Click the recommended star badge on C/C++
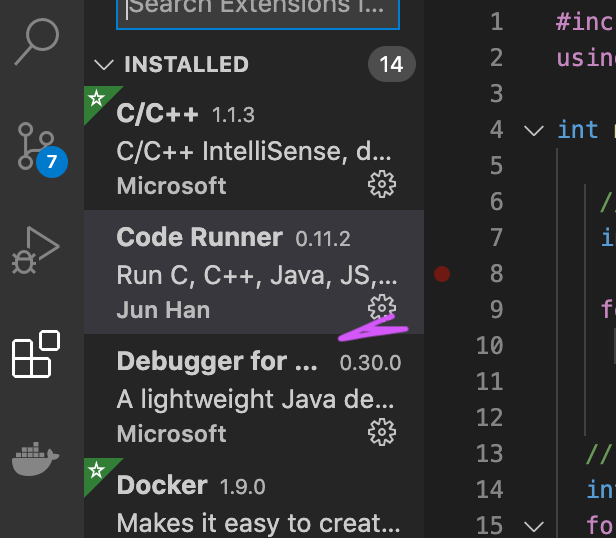Viewport: 616px width, 538px height. coord(97,98)
